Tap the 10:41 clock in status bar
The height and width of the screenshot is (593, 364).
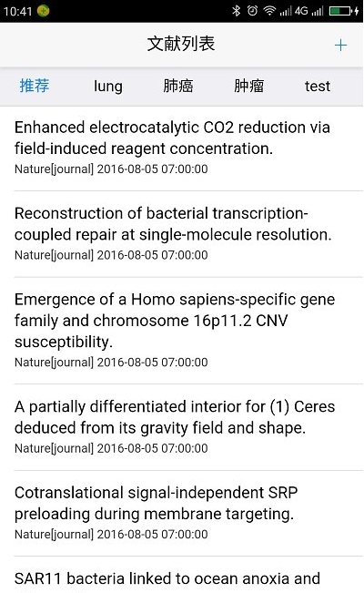click(18, 11)
